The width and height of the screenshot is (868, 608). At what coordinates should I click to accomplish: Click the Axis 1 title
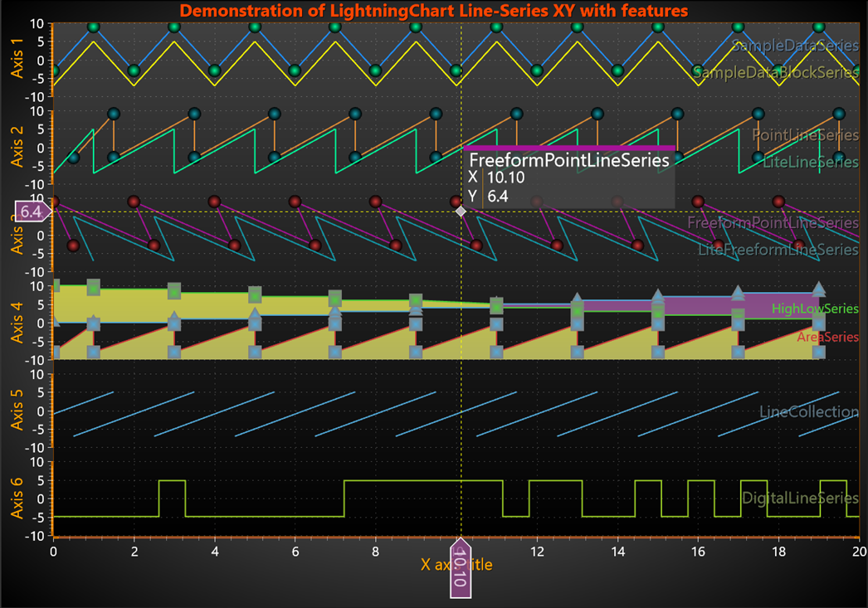pos(17,58)
